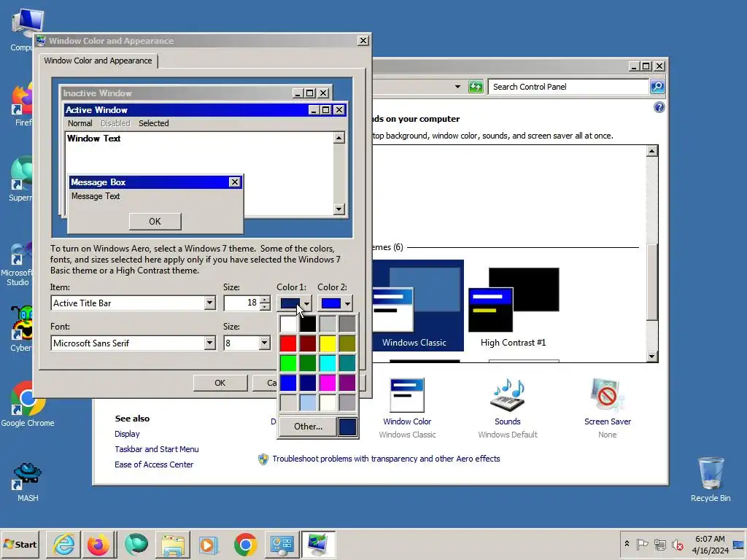Open the address bar dropdown arrow
Screen dimensions: 747x560
[x=458, y=87]
